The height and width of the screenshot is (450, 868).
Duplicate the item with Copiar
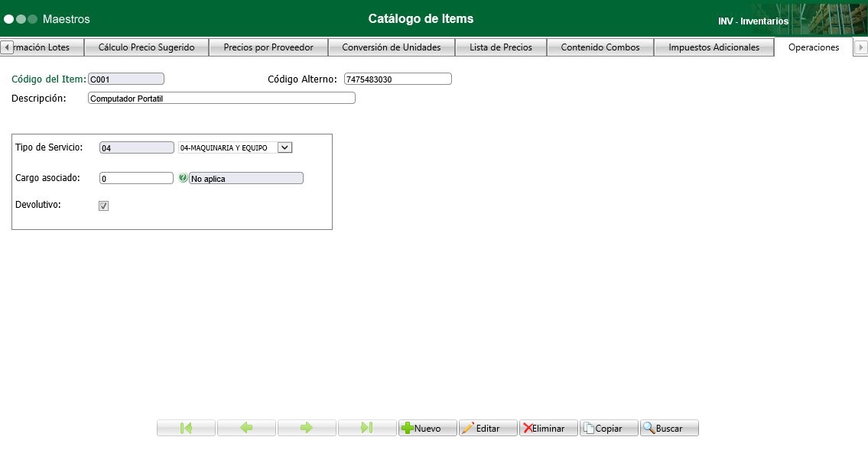(x=608, y=428)
